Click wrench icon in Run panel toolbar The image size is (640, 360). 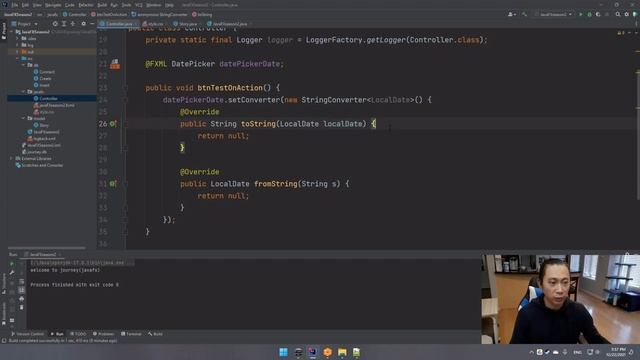click(12, 273)
